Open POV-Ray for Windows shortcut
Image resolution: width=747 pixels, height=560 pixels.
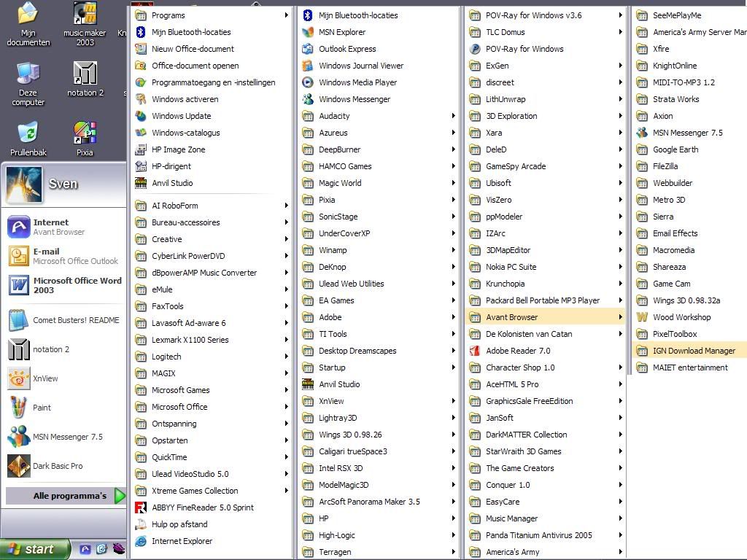point(545,49)
